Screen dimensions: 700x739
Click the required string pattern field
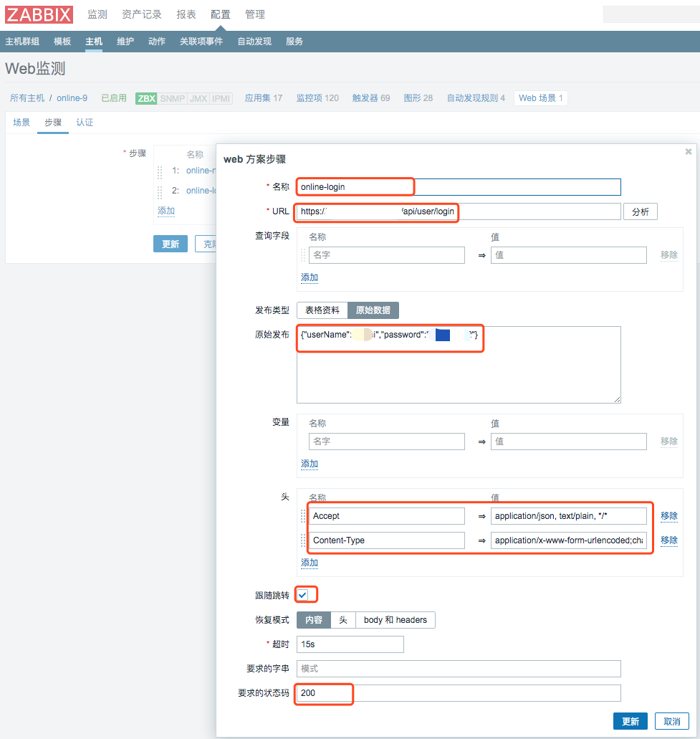(x=459, y=669)
